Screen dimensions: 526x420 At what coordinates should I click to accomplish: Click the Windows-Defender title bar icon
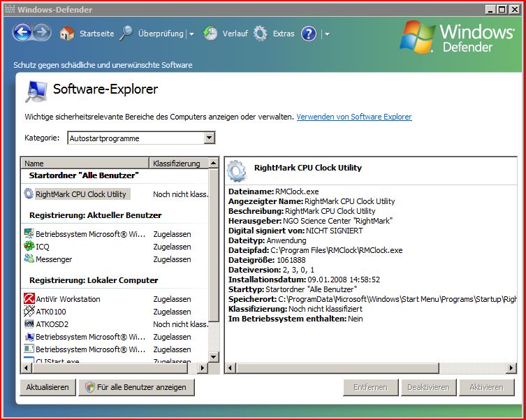tap(9, 9)
